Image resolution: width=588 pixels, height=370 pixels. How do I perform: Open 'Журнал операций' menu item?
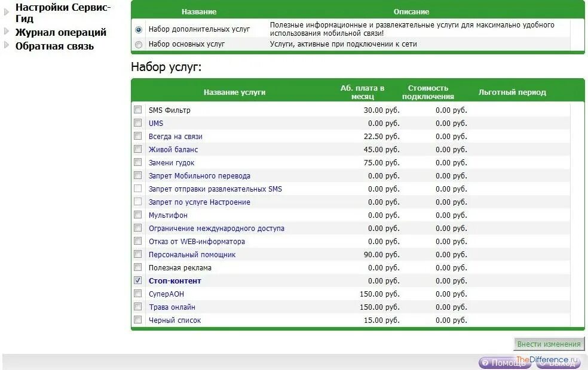coord(61,32)
